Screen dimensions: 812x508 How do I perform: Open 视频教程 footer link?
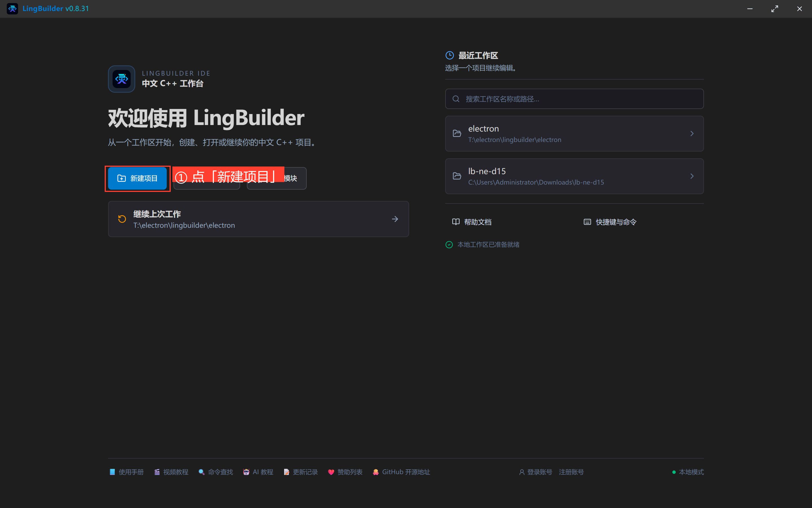[171, 472]
